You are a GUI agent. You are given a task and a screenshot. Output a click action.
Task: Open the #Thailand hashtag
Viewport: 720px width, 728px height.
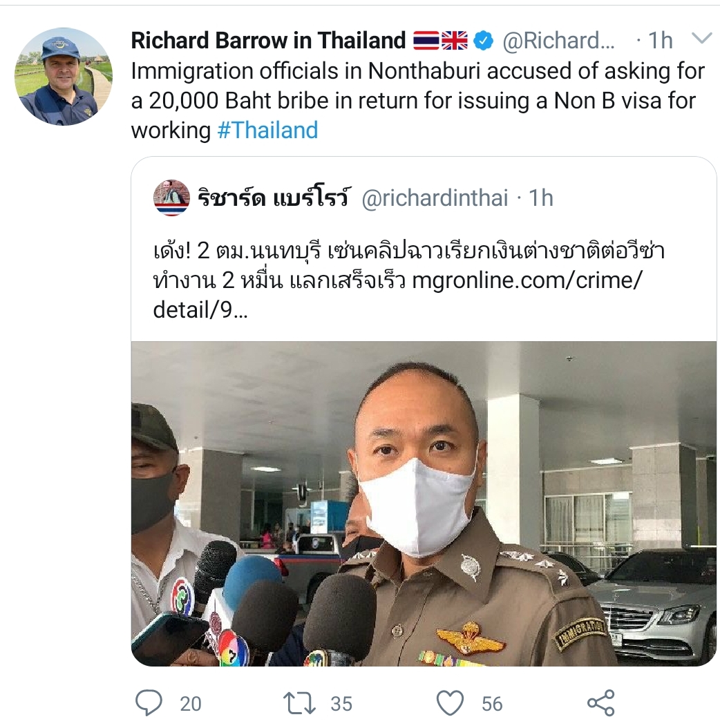coord(267,130)
